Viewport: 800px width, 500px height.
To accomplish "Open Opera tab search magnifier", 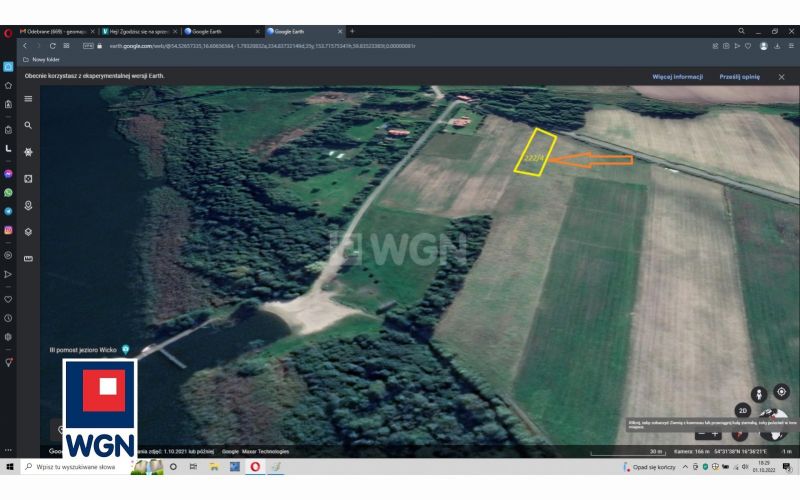I will 741,31.
